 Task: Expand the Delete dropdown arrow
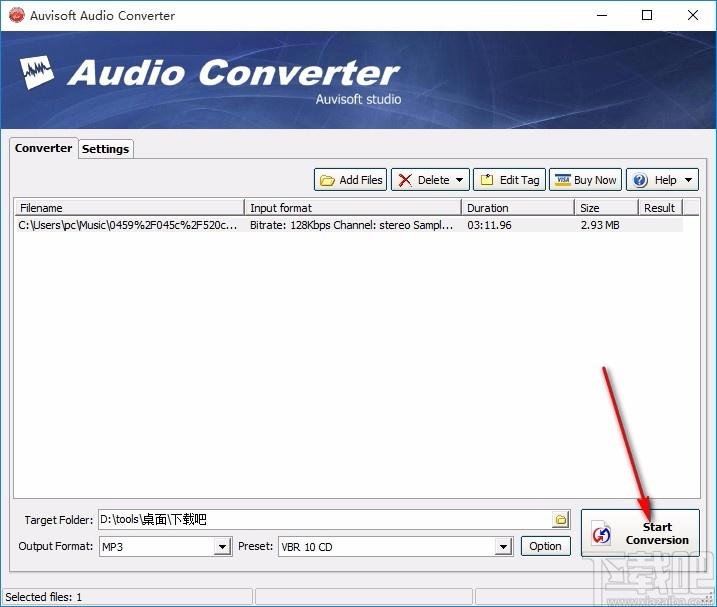coord(460,180)
